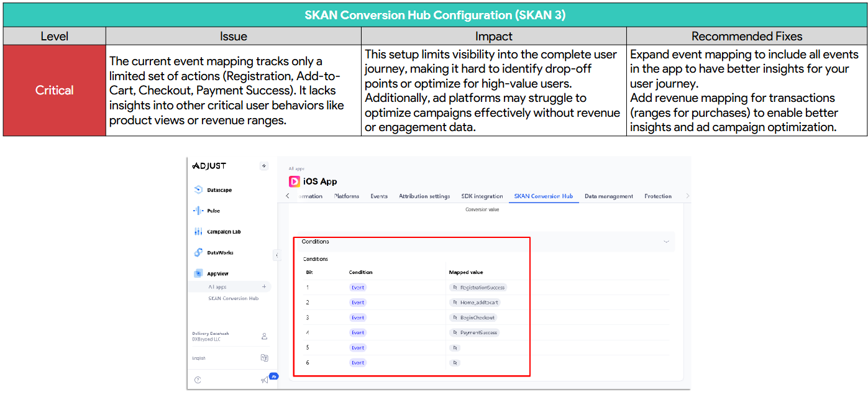
Task: Click the All apps breadcrumb link
Action: coord(296,168)
